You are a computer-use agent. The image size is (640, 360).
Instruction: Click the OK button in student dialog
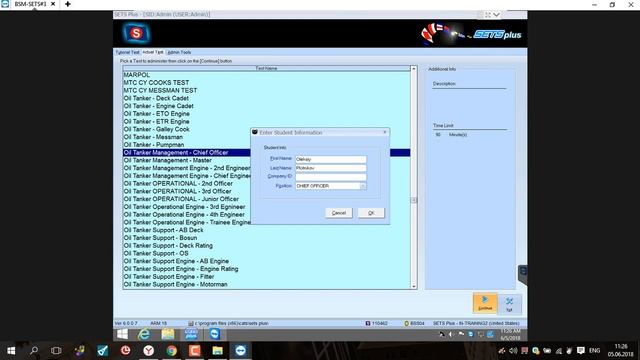pyautogui.click(x=371, y=213)
